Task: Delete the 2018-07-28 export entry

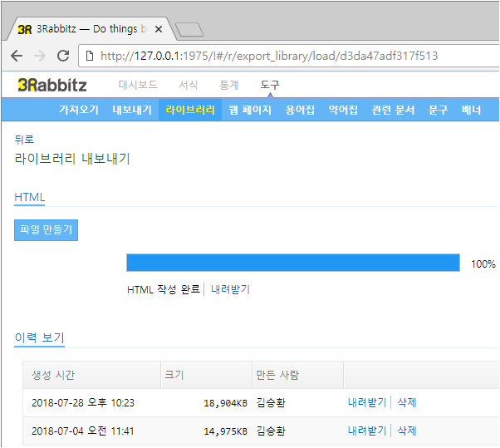Action: pos(407,402)
